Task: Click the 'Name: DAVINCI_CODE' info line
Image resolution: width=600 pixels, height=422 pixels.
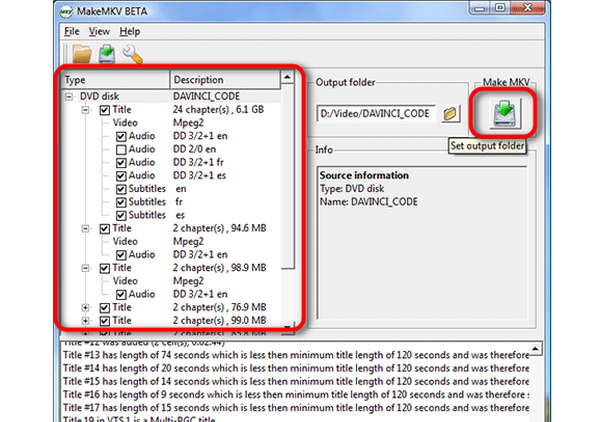Action: 368,202
